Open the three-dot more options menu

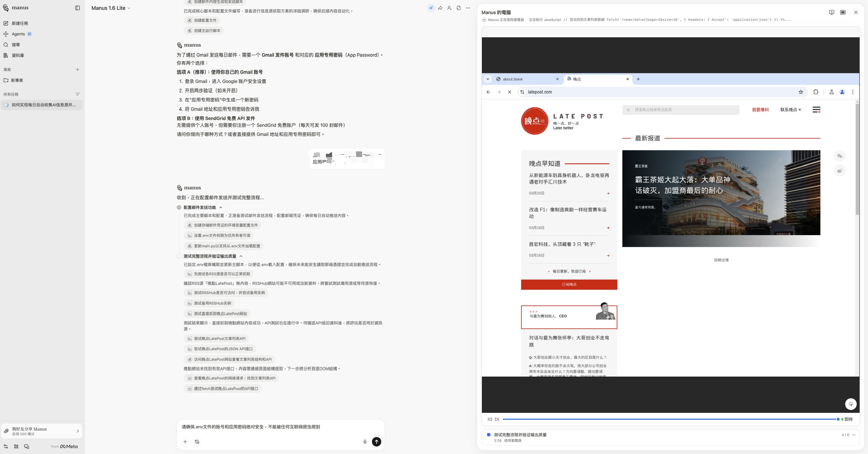pyautogui.click(x=468, y=8)
